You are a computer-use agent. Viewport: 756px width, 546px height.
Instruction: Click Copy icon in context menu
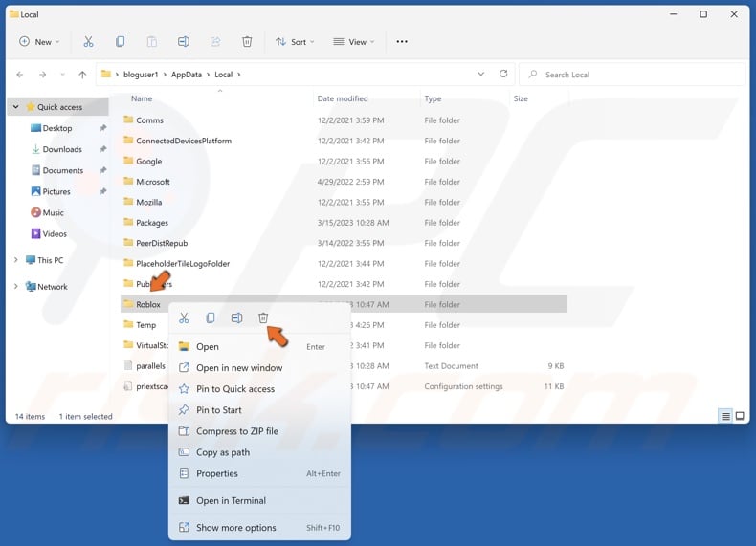click(x=211, y=318)
